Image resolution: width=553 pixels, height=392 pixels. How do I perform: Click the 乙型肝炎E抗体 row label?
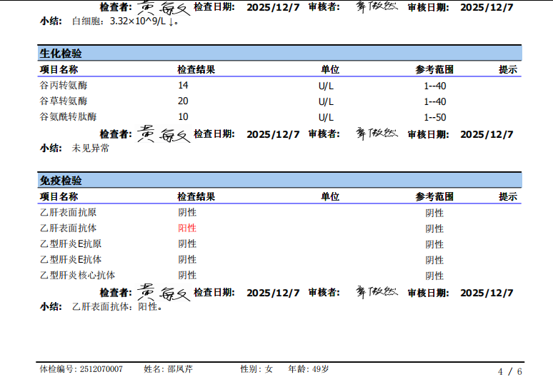[x=71, y=260]
